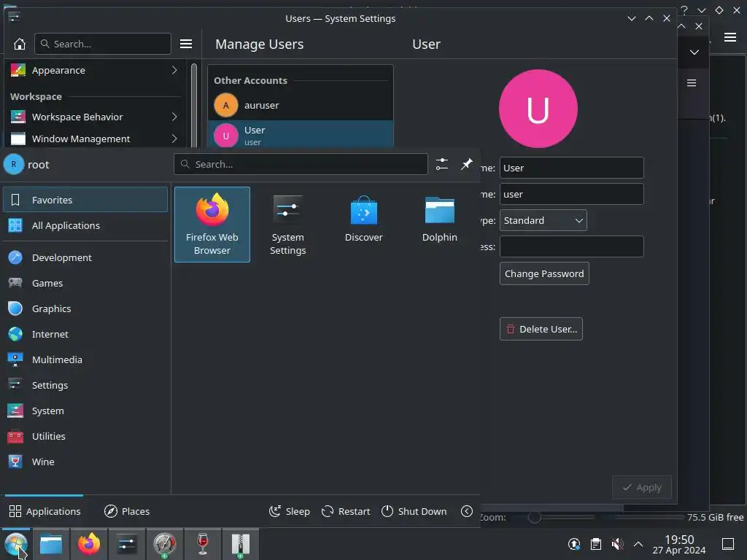Screen dimensions: 747x560
Task: Select User account in the list
Action: tap(300, 135)
